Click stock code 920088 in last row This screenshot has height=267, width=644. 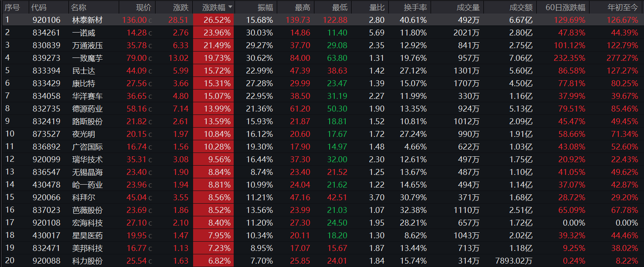click(x=46, y=261)
